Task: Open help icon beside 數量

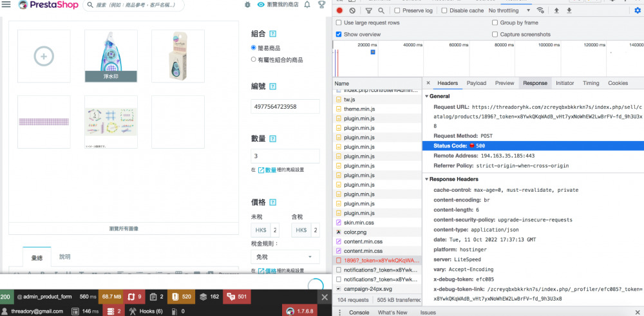Action: [x=272, y=139]
